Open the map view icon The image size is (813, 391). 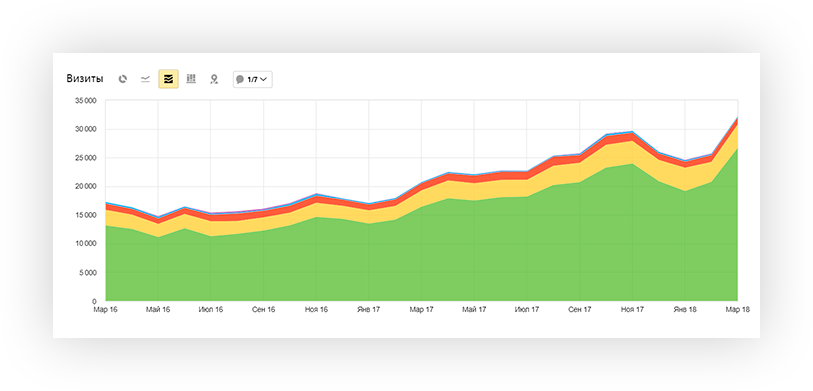click(214, 79)
